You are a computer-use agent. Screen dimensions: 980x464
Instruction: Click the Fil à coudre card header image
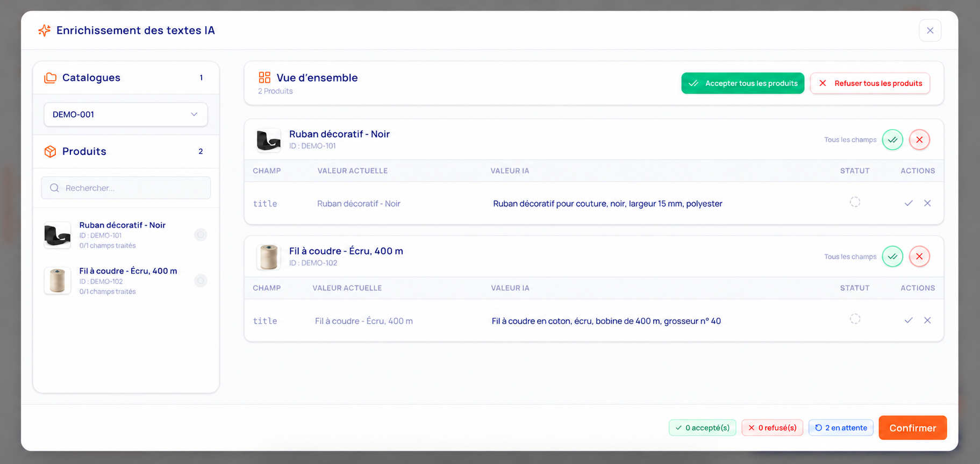(x=268, y=256)
